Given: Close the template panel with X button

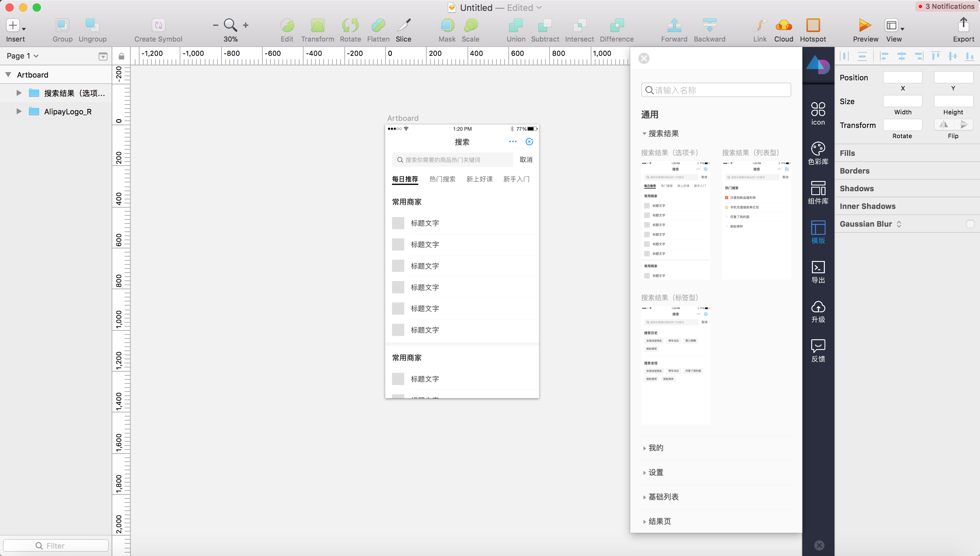Looking at the screenshot, I should point(644,59).
